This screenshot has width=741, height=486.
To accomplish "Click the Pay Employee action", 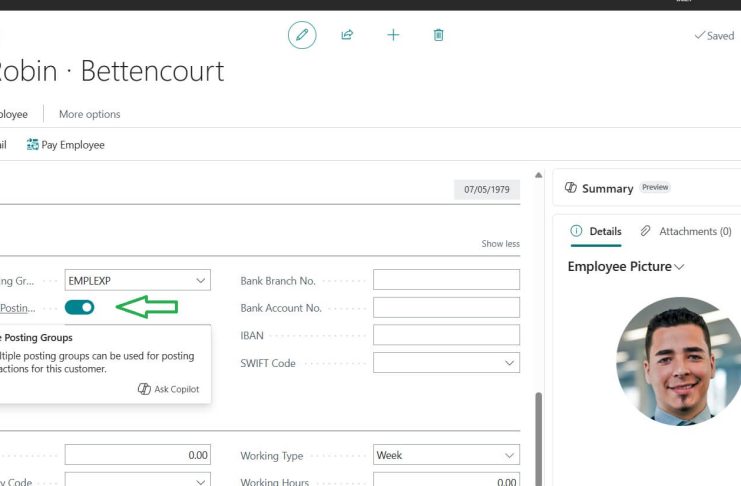I will coord(66,145).
